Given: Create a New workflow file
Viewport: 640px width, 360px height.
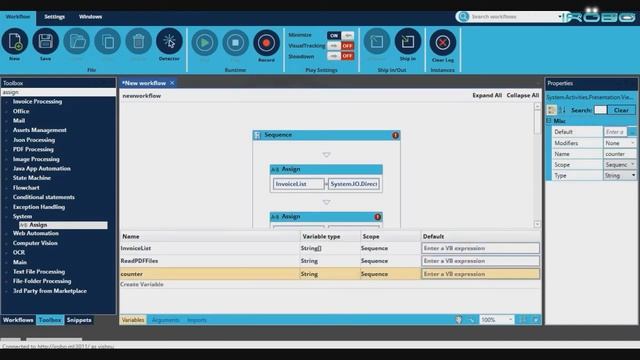Looking at the screenshot, I should [15, 42].
